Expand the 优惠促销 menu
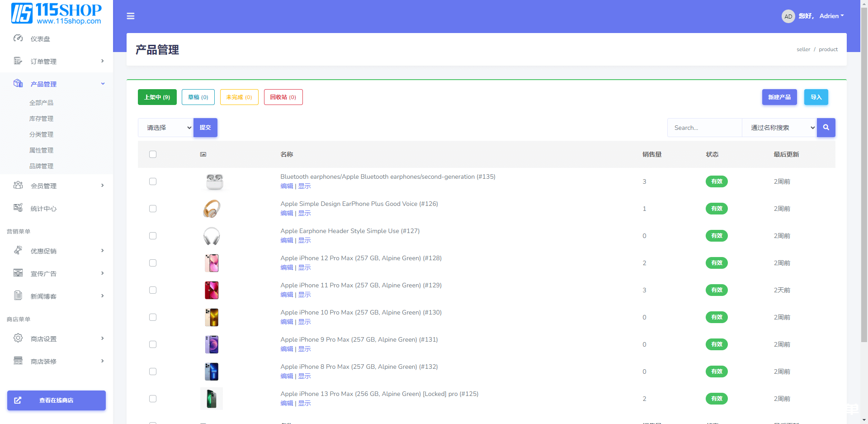 (x=57, y=251)
